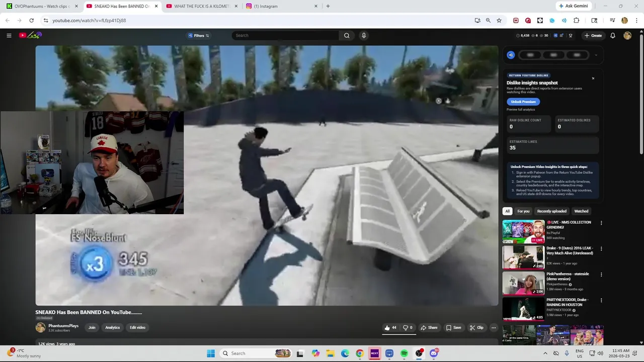Click the Edit video button

click(x=137, y=327)
